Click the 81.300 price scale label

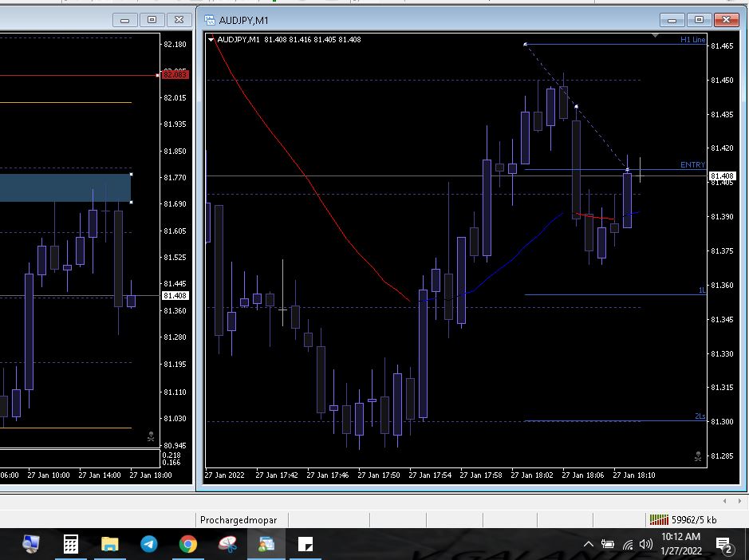click(722, 422)
